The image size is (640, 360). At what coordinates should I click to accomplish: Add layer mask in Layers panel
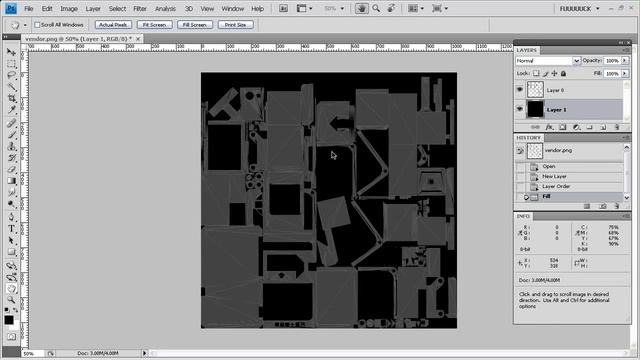point(563,127)
